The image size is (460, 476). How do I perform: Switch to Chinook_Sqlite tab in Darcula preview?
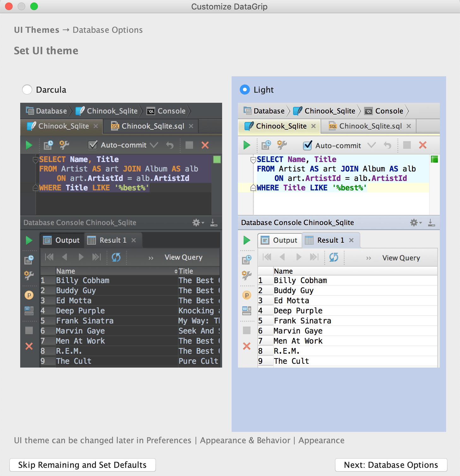coord(62,126)
